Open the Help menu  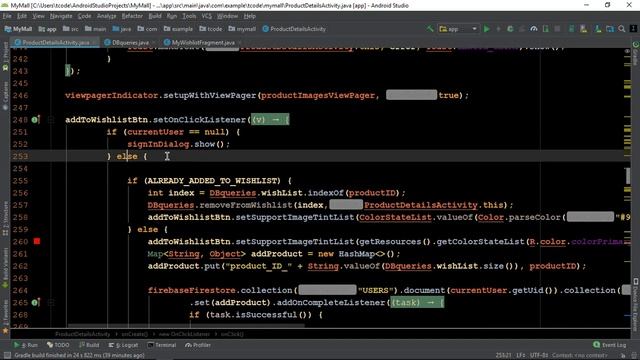coord(249,16)
